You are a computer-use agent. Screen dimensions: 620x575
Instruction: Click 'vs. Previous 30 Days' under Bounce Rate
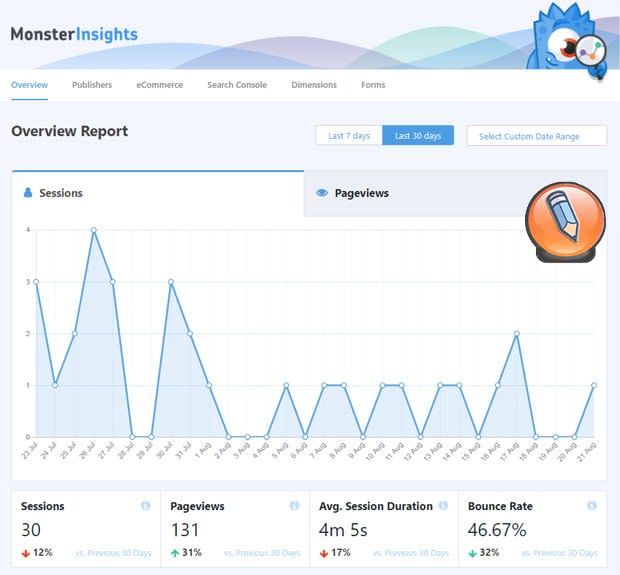(560, 553)
